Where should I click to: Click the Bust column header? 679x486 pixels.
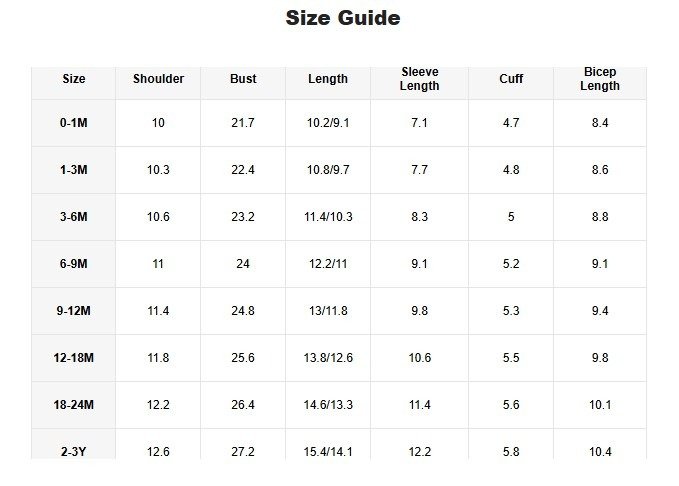pyautogui.click(x=243, y=79)
